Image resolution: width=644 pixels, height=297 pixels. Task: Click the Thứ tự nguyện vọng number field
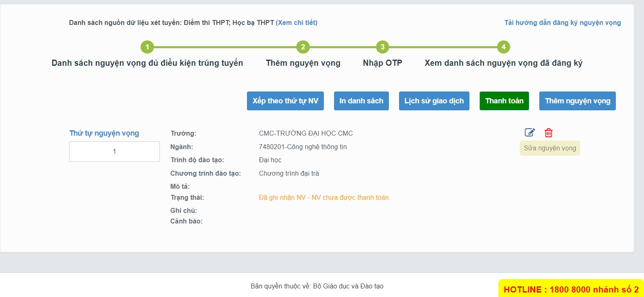[114, 151]
